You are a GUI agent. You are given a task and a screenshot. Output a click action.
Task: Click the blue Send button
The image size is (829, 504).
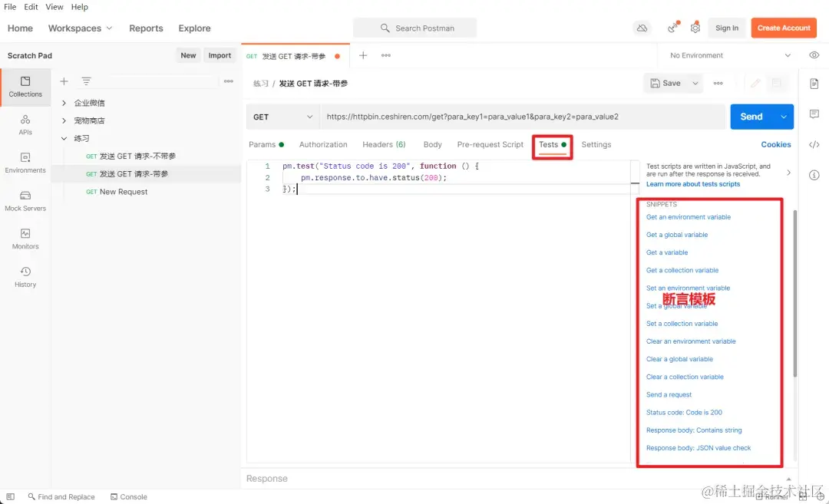[751, 117]
